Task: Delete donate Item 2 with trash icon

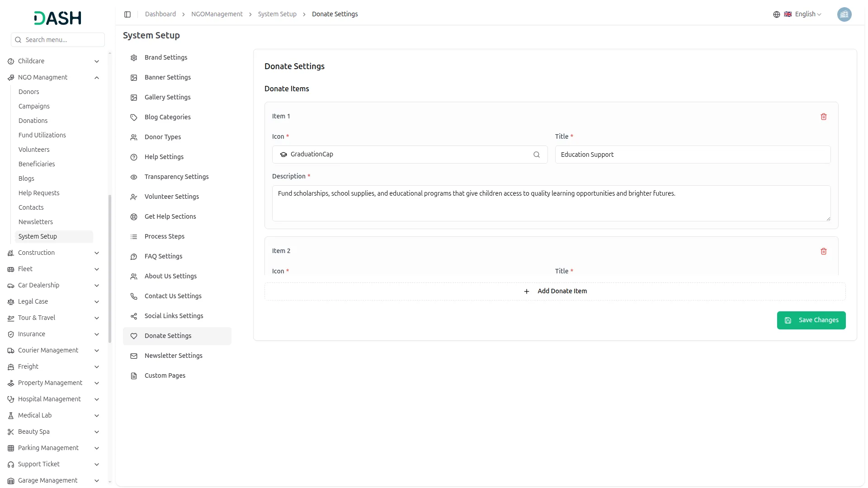Action: pos(823,251)
